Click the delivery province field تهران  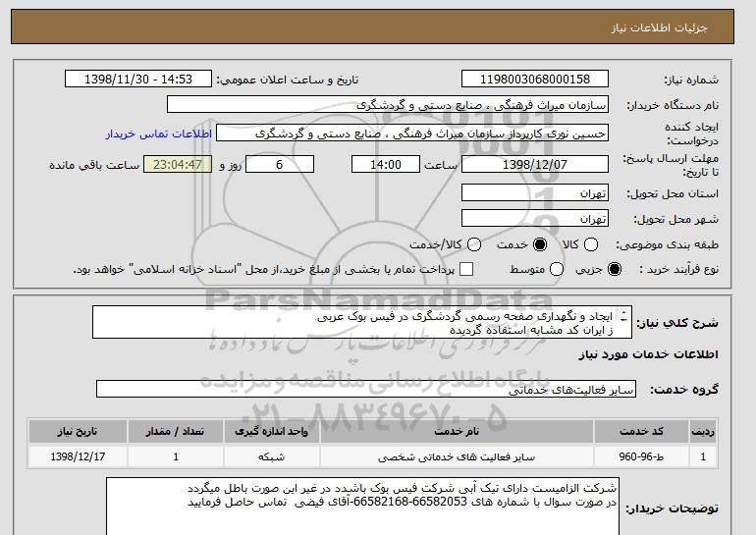click(535, 192)
